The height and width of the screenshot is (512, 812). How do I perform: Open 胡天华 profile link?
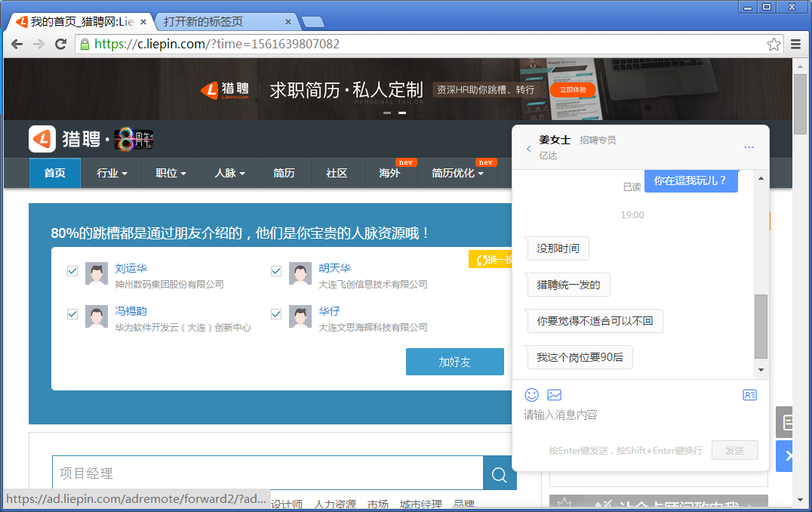pos(334,268)
